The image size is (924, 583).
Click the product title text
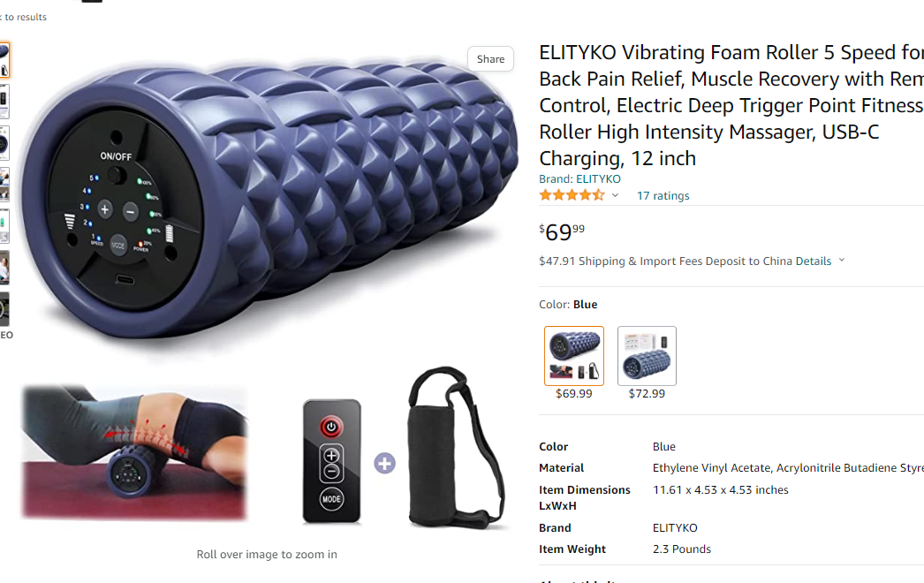[731, 105]
